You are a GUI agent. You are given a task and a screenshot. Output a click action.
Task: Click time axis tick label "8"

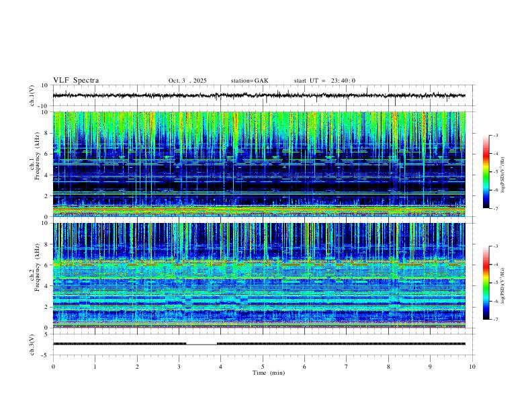click(388, 367)
